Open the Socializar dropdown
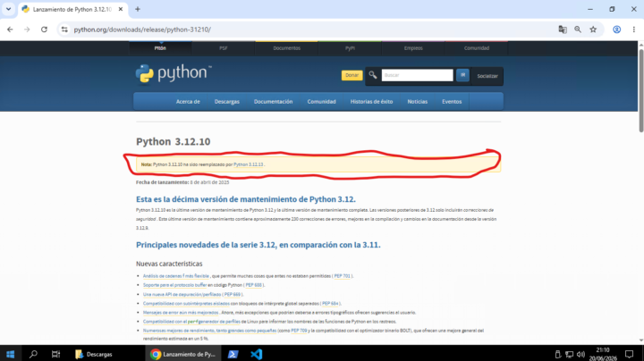 click(x=487, y=76)
